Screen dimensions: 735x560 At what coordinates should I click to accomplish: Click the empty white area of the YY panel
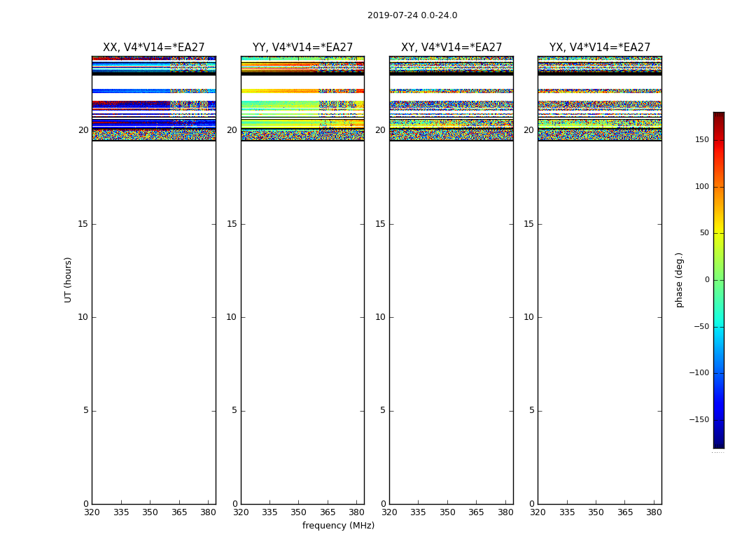coord(302,315)
